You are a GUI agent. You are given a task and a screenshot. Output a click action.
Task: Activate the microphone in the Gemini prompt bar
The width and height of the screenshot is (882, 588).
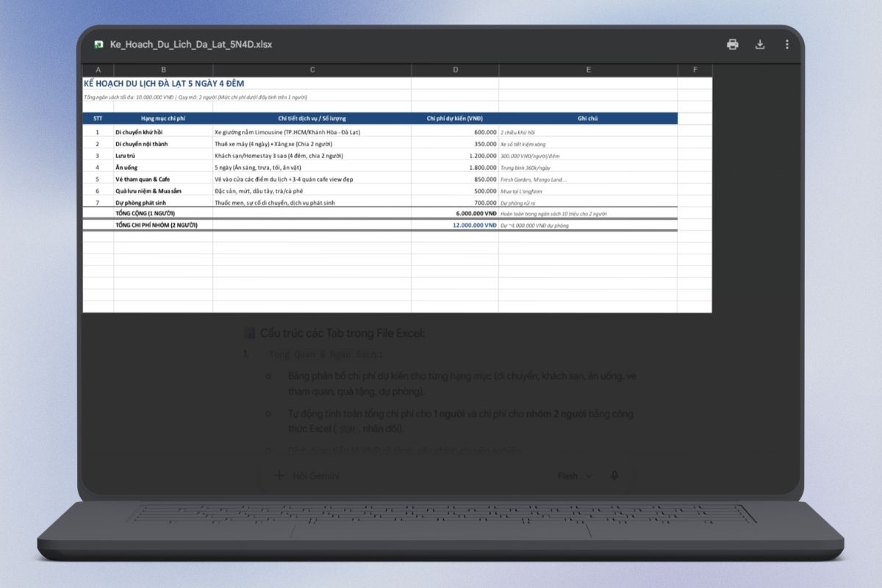tap(614, 476)
